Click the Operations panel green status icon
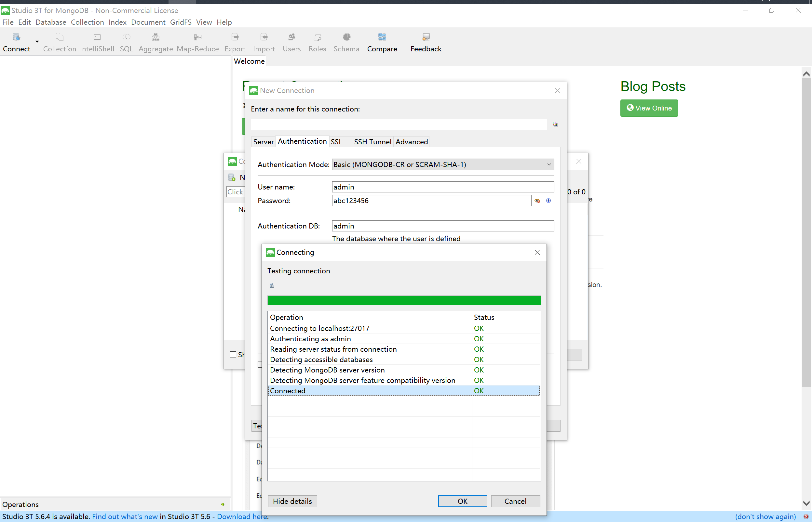 pyautogui.click(x=223, y=504)
